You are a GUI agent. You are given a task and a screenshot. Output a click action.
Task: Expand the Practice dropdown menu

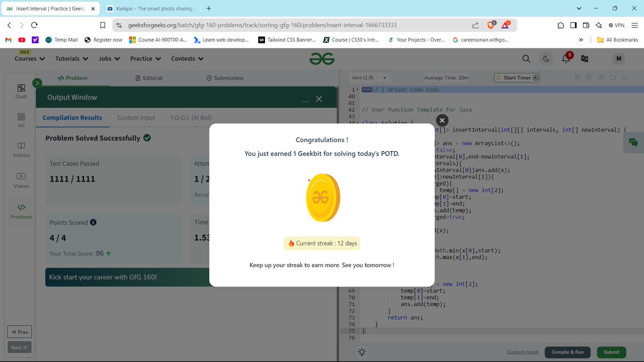[x=145, y=58]
